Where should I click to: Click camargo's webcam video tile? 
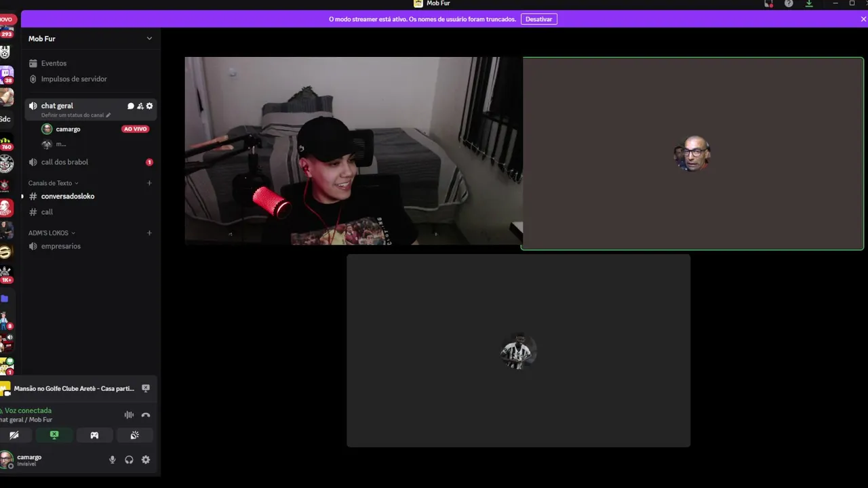353,150
